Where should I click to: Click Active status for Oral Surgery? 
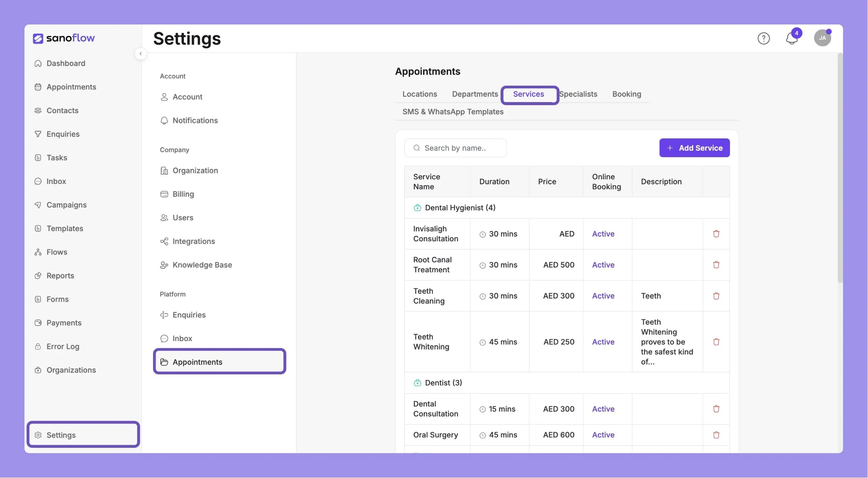[x=603, y=435]
